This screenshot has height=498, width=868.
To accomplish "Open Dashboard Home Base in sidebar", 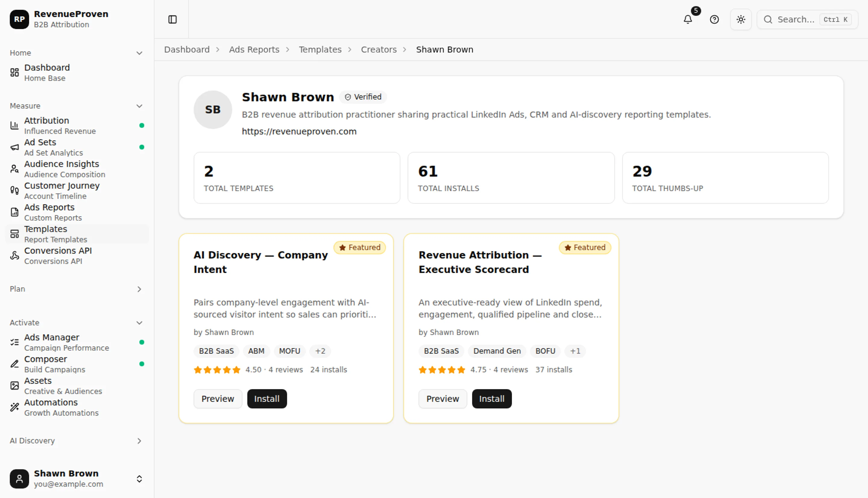I will pyautogui.click(x=77, y=73).
